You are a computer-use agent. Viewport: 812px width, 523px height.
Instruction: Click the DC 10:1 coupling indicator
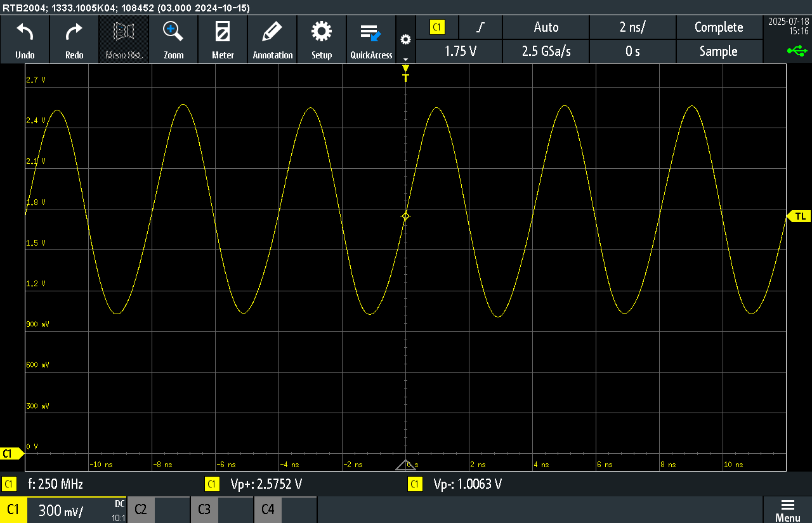pyautogui.click(x=119, y=510)
